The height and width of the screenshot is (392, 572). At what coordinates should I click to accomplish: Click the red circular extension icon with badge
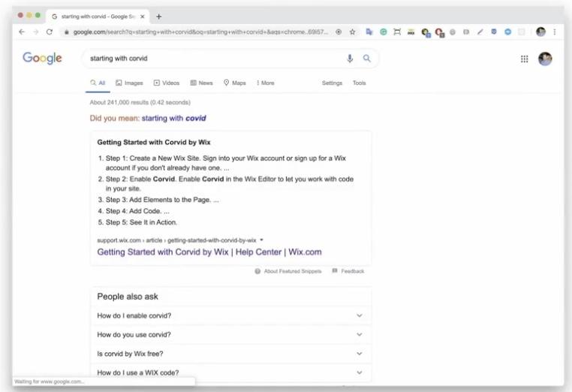[x=439, y=32]
